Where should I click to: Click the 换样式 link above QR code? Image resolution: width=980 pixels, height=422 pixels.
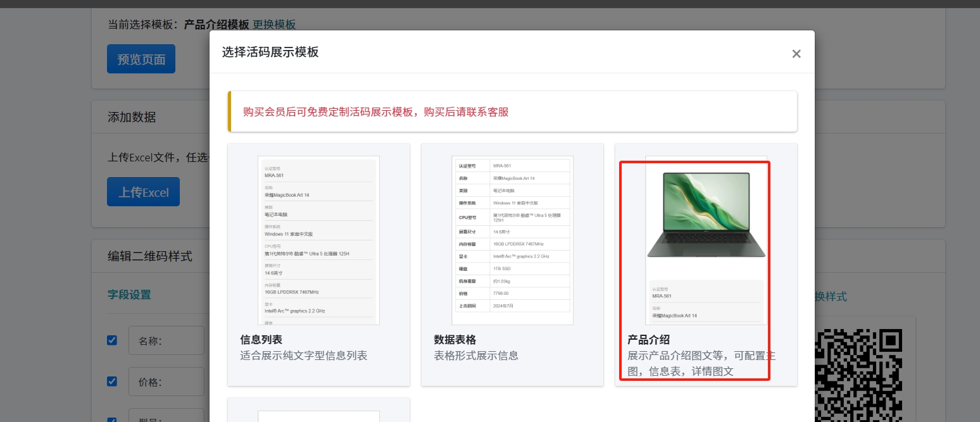(x=831, y=297)
